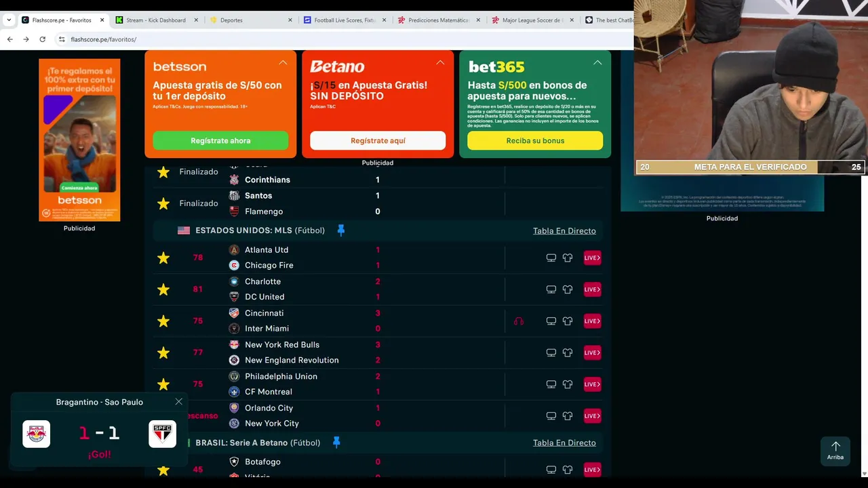
Task: Collapse the betsson ad card chevron
Action: (x=283, y=62)
